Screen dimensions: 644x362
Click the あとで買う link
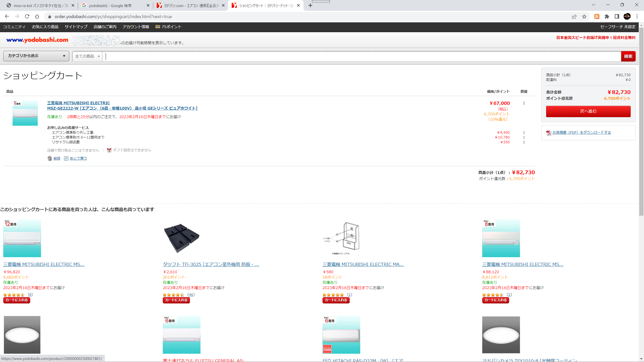click(x=78, y=158)
